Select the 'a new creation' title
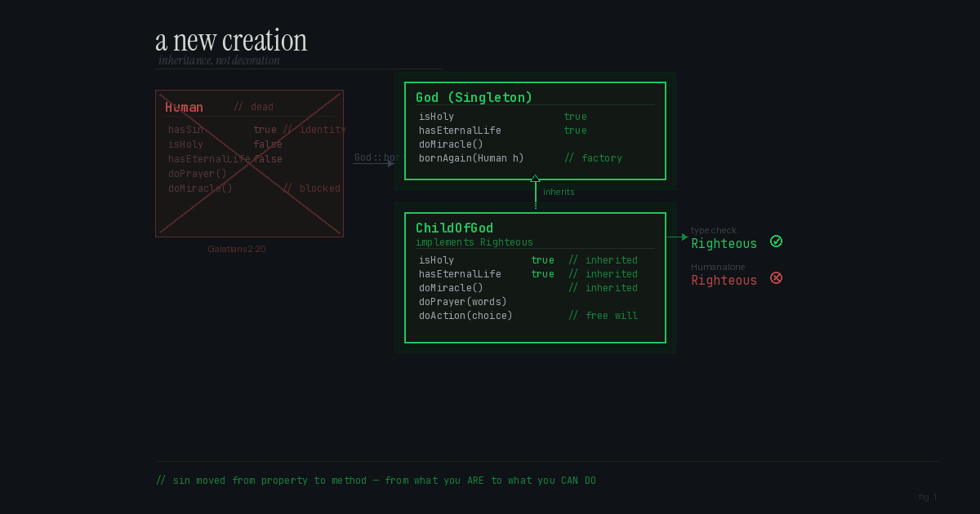 [231, 41]
